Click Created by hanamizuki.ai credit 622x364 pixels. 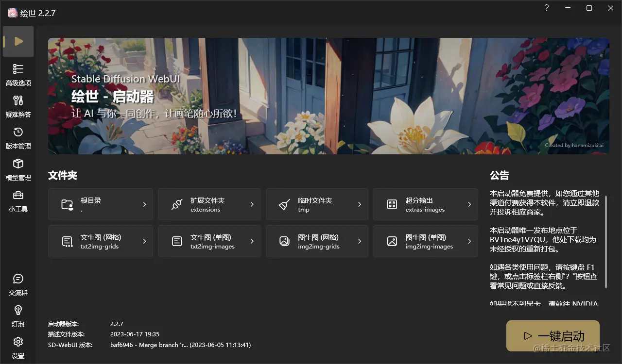tap(574, 145)
